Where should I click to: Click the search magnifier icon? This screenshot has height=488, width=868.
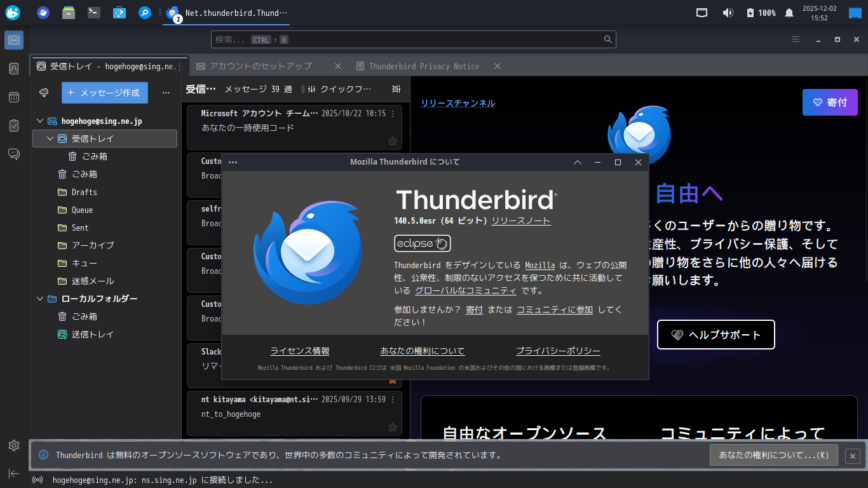tap(608, 39)
